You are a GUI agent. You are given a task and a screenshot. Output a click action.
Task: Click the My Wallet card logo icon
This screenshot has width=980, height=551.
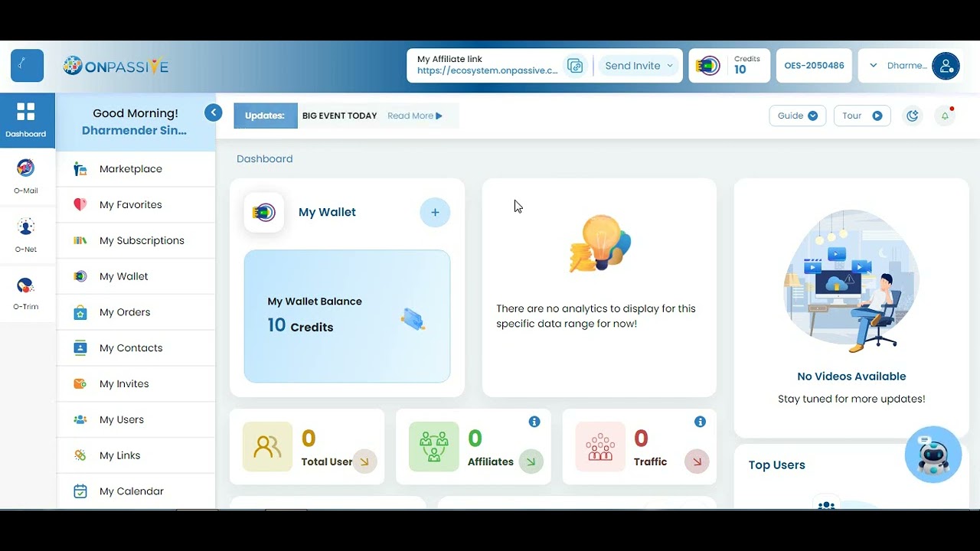click(264, 212)
